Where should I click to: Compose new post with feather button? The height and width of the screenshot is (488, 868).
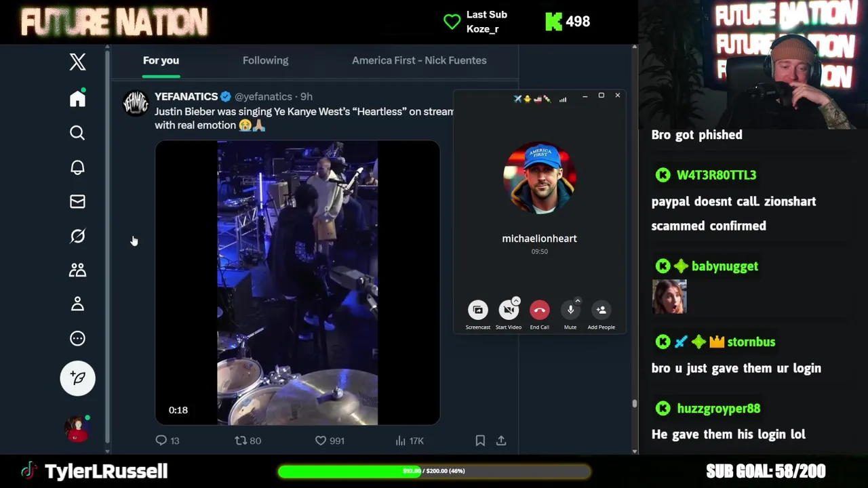[x=77, y=378]
